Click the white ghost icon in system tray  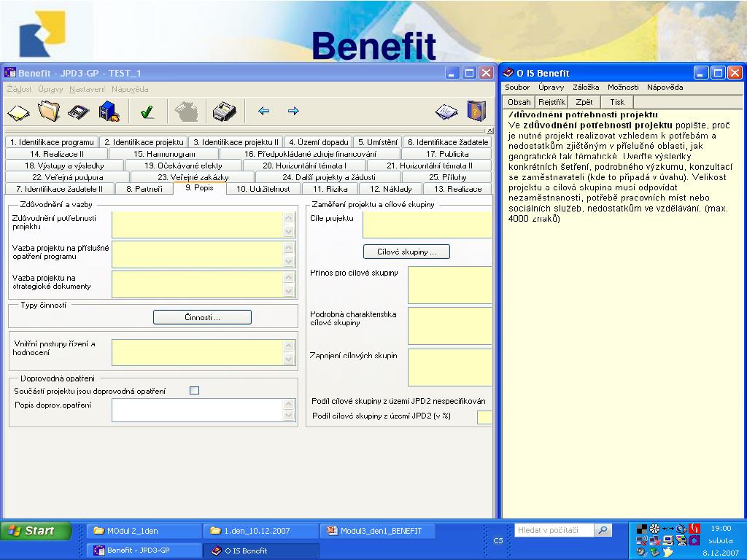[x=668, y=552]
